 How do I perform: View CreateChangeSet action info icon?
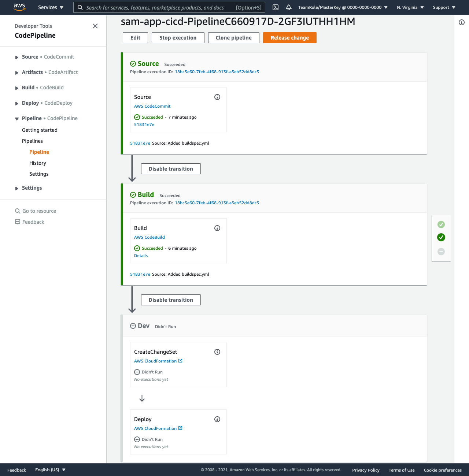point(217,352)
